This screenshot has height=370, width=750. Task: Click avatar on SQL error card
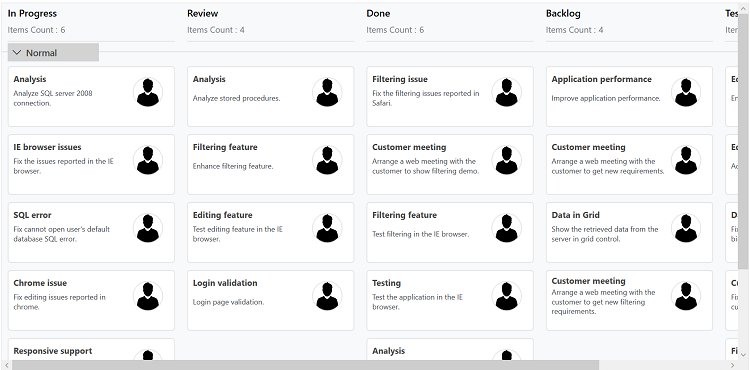(x=148, y=228)
